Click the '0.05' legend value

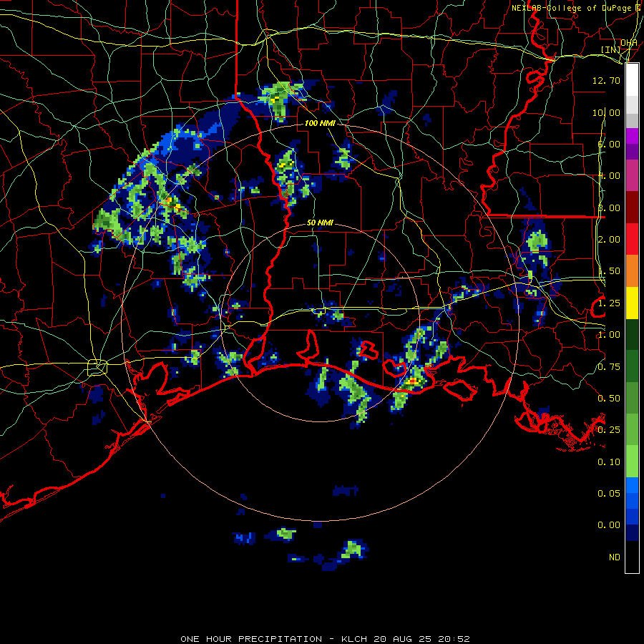click(609, 493)
